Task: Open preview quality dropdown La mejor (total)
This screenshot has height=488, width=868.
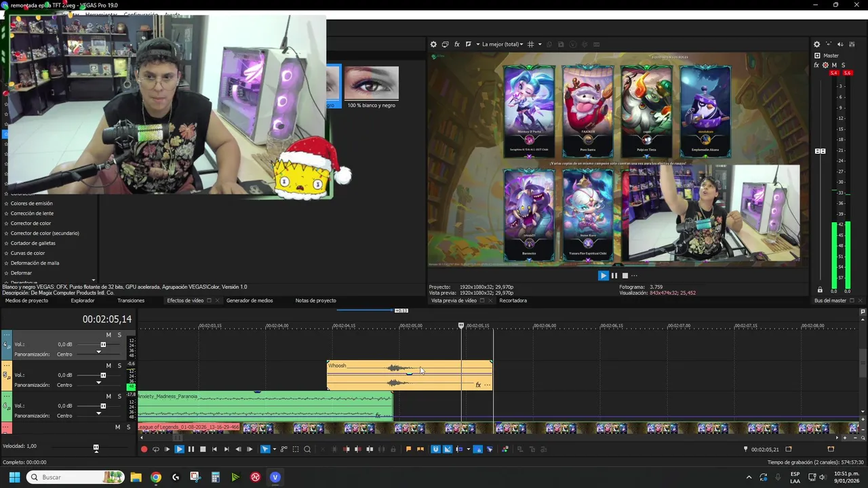Action: [502, 44]
